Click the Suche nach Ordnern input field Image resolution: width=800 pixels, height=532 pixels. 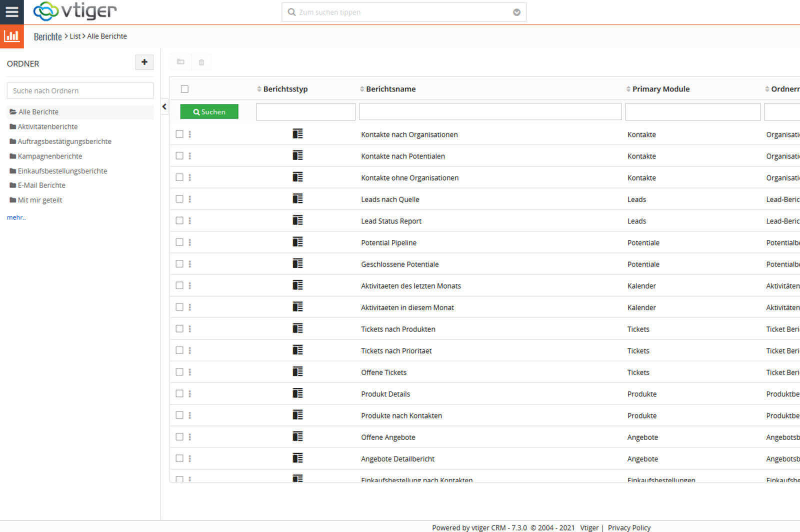coord(80,91)
